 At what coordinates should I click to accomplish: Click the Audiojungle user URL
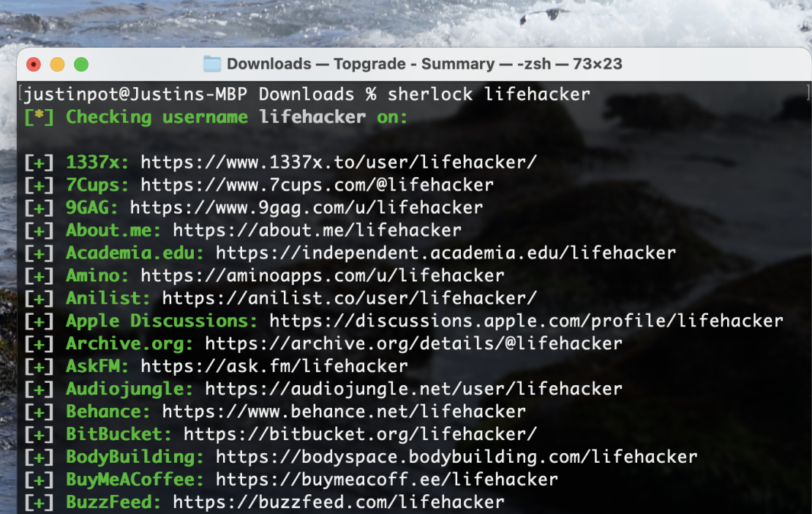coord(413,389)
